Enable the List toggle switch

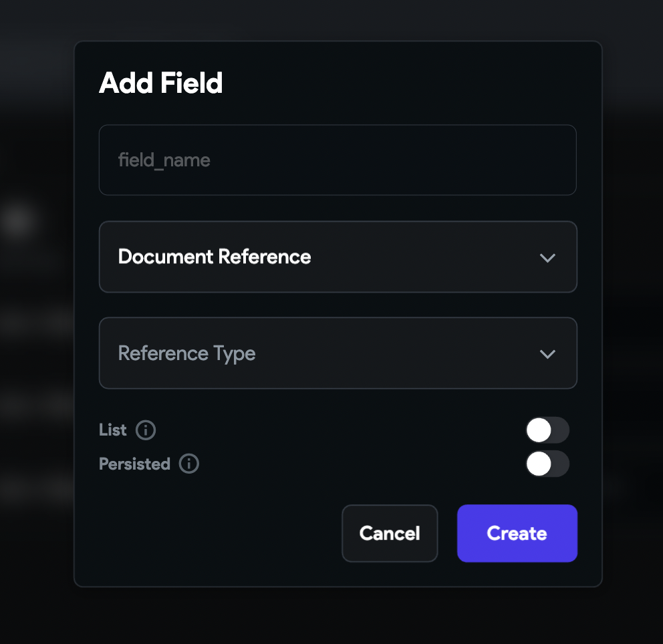point(547,430)
